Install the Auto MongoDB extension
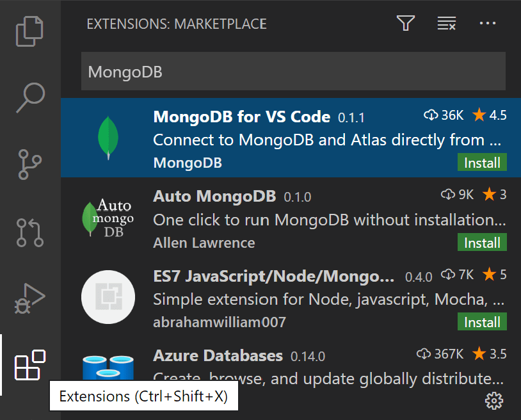The width and height of the screenshot is (521, 420). (x=481, y=243)
